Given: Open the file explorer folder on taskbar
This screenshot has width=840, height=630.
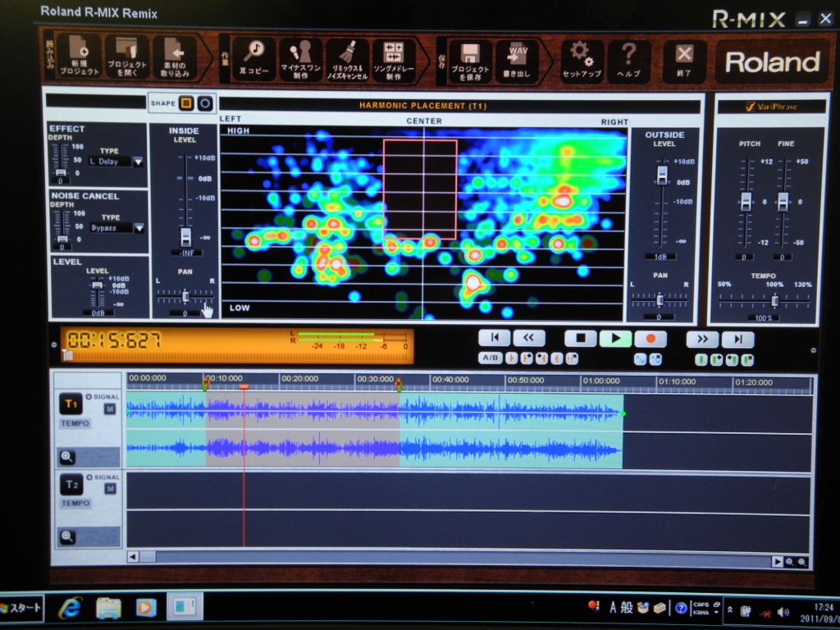Looking at the screenshot, I should click(108, 608).
